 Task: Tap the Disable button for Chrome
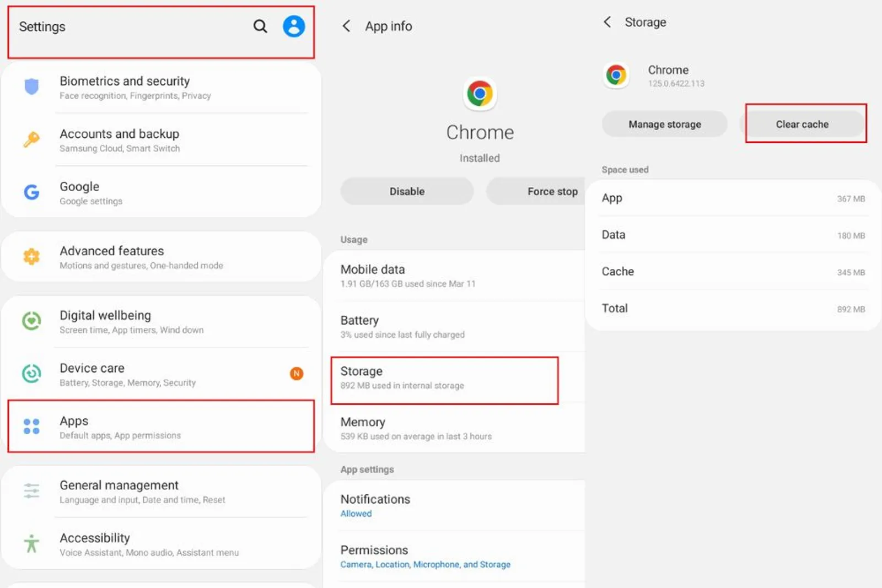[x=407, y=191]
